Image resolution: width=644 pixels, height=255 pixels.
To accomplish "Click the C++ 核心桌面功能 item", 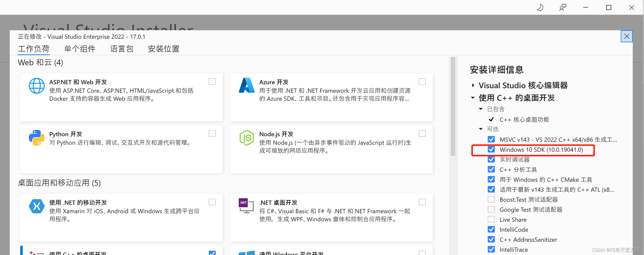I will click(524, 119).
